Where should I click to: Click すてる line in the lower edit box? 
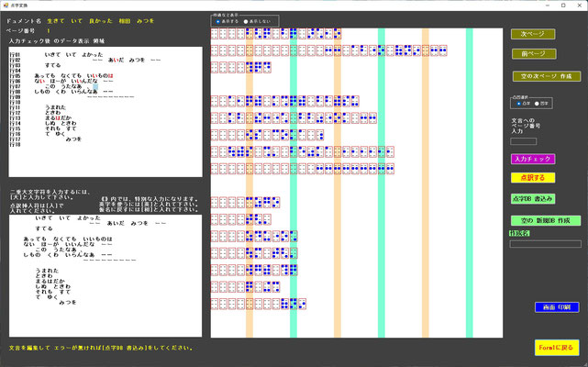(44, 228)
